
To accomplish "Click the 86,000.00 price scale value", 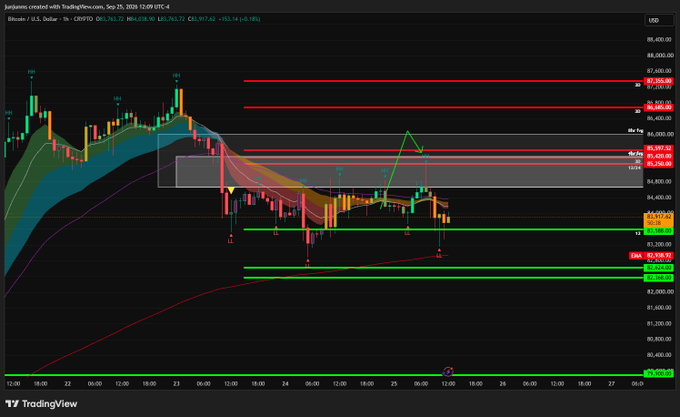I will [660, 134].
